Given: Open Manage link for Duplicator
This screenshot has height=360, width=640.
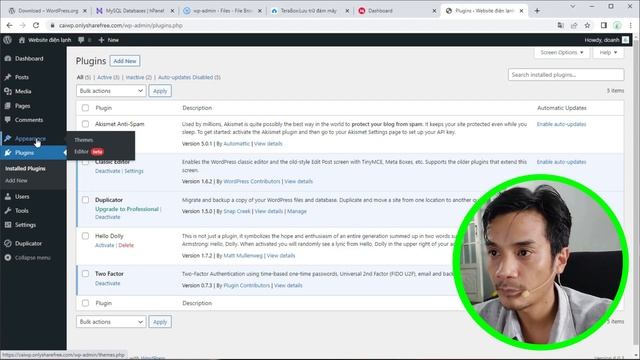Looking at the screenshot, I should (x=297, y=211).
